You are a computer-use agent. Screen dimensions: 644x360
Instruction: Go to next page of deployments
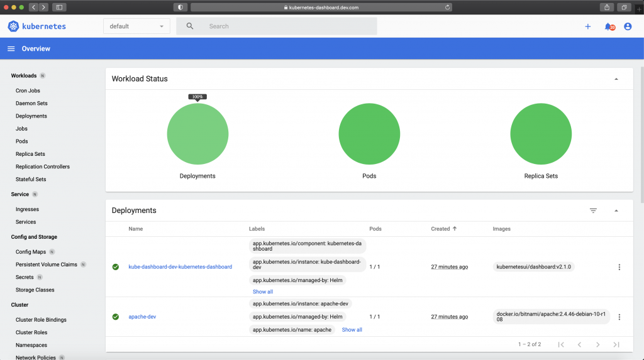coord(598,344)
